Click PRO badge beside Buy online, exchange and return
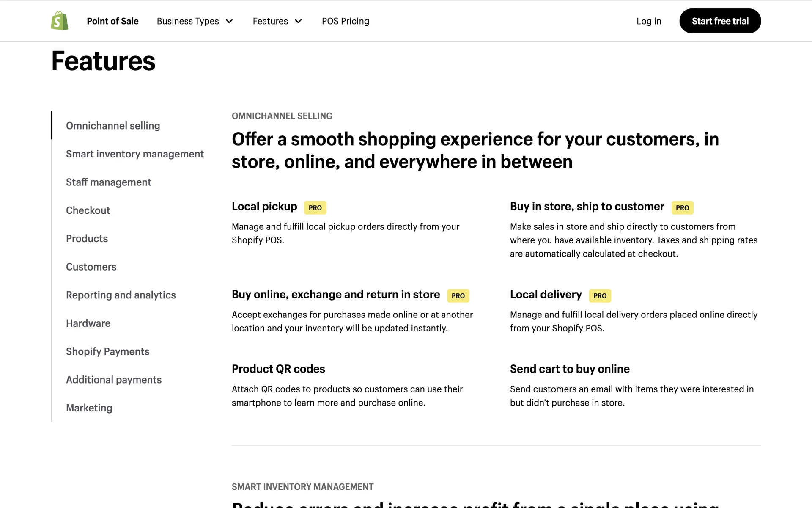 click(x=458, y=296)
